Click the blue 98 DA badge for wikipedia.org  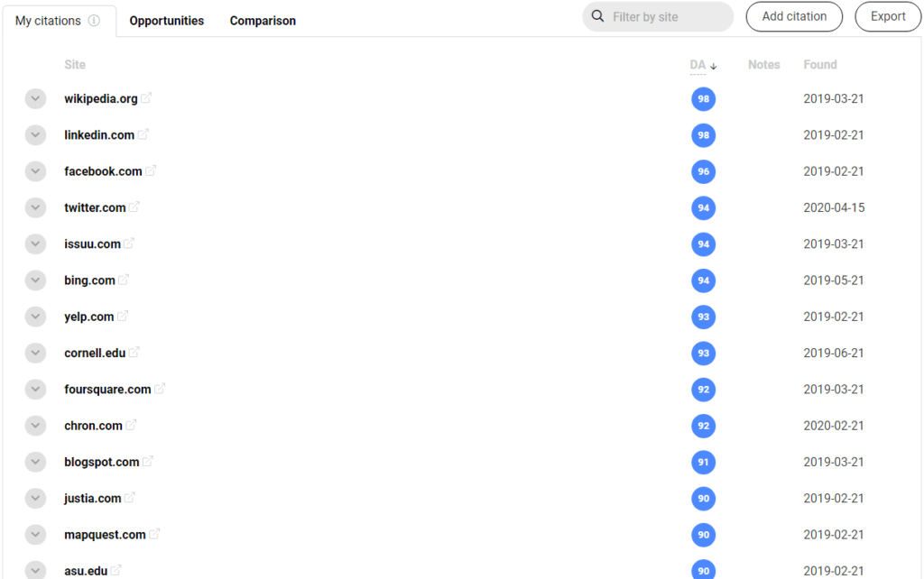click(x=704, y=99)
